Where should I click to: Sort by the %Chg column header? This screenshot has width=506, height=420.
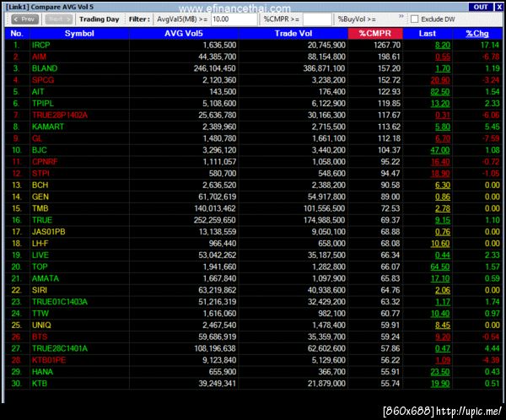[477, 33]
